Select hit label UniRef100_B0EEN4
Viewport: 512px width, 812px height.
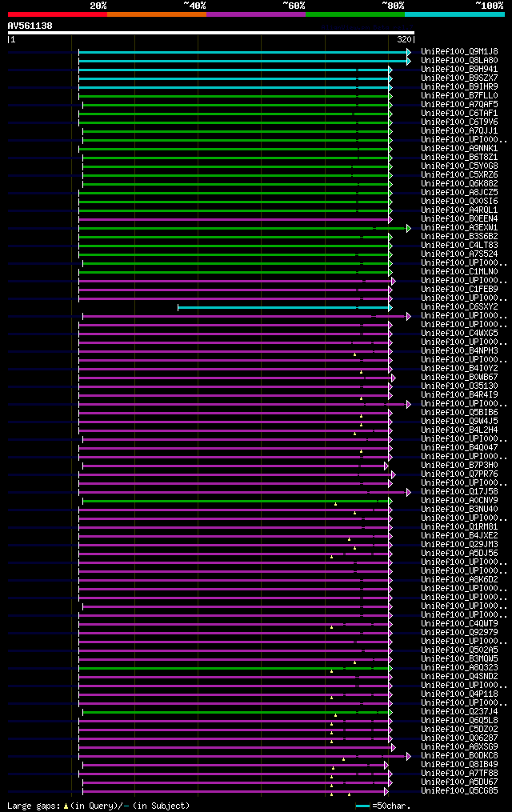pyautogui.click(x=459, y=219)
